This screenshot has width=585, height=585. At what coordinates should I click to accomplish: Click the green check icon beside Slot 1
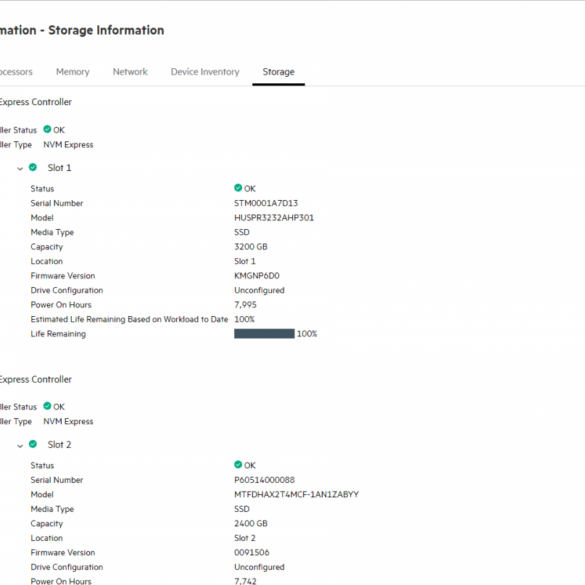pos(33,167)
